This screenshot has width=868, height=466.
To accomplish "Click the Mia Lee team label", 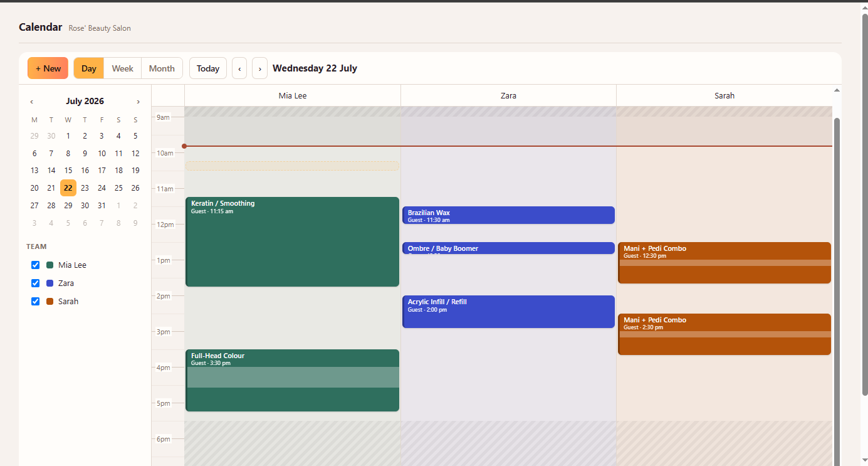I will [x=72, y=265].
